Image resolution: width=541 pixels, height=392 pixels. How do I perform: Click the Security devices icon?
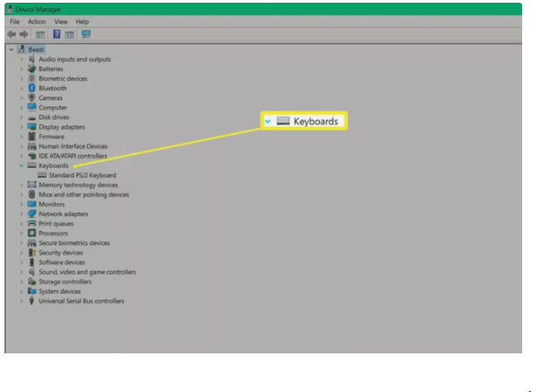[x=32, y=253]
